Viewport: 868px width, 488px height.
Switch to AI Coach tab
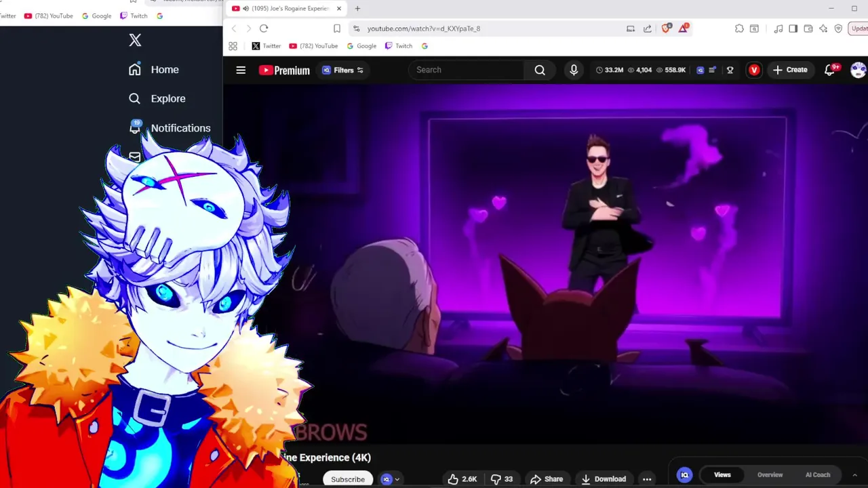click(x=818, y=475)
